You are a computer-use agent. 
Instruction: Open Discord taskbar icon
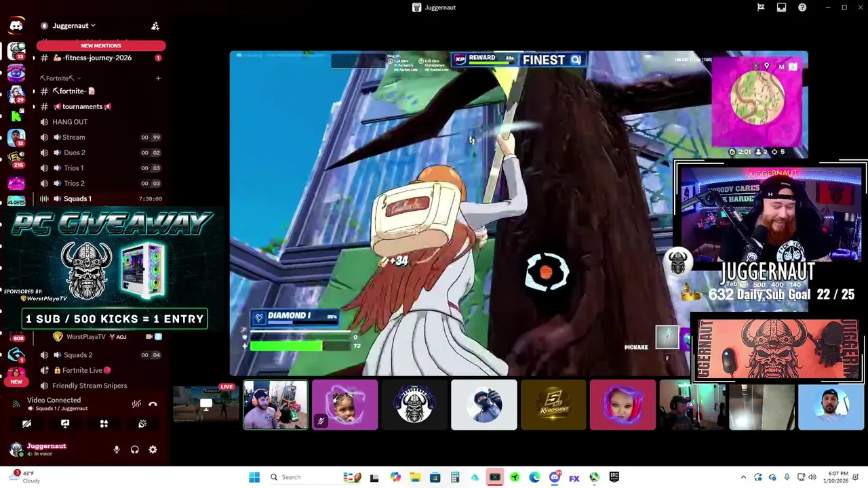tap(555, 477)
